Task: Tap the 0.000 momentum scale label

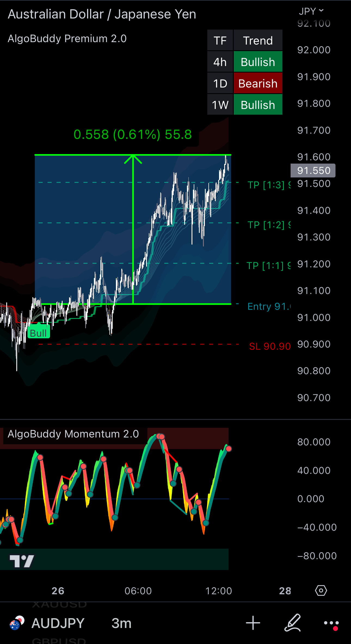Action: coord(311,499)
